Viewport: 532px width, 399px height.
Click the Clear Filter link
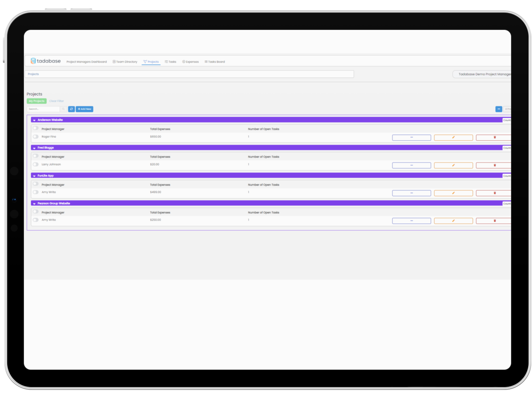57,101
